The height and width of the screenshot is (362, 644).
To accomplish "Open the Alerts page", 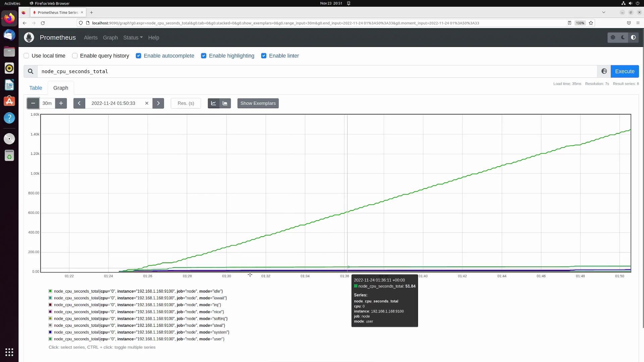I will (x=91, y=38).
